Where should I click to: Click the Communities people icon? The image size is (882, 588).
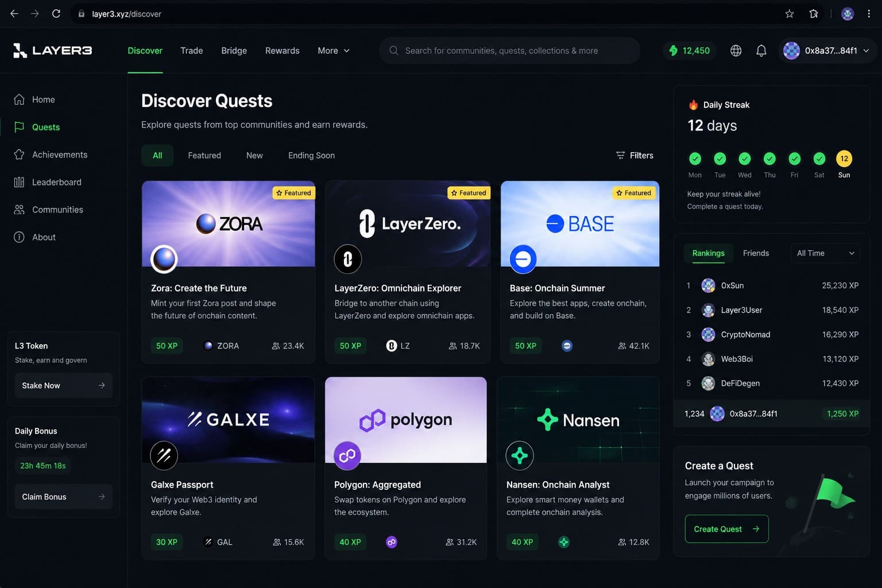19,210
